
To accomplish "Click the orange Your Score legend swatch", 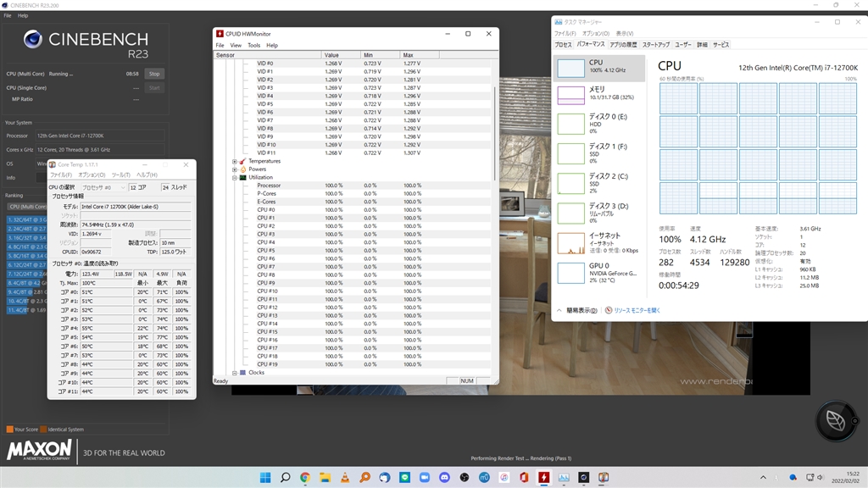I will tap(9, 430).
